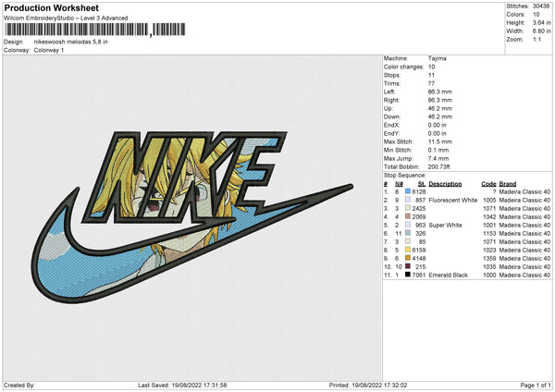Click the swatch beside 85 stitches
Viewport: 555px width, 392px height.
click(408, 241)
